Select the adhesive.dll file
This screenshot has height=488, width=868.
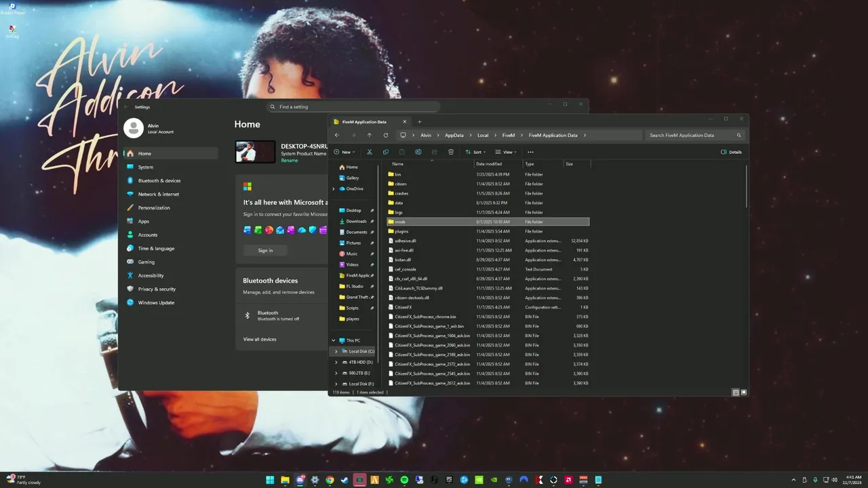[x=488, y=241]
